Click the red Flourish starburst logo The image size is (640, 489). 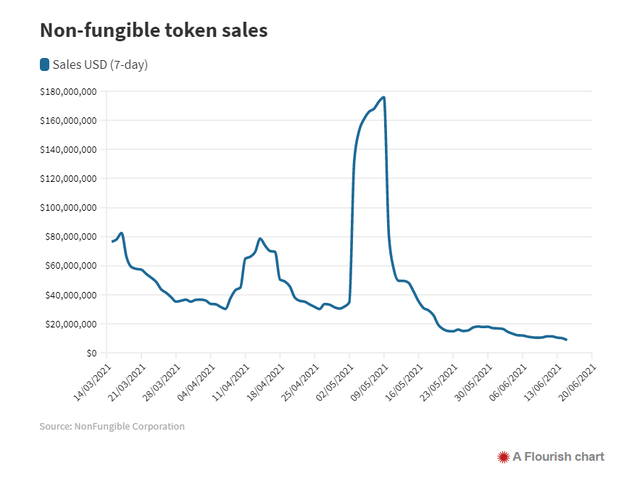click(503, 457)
